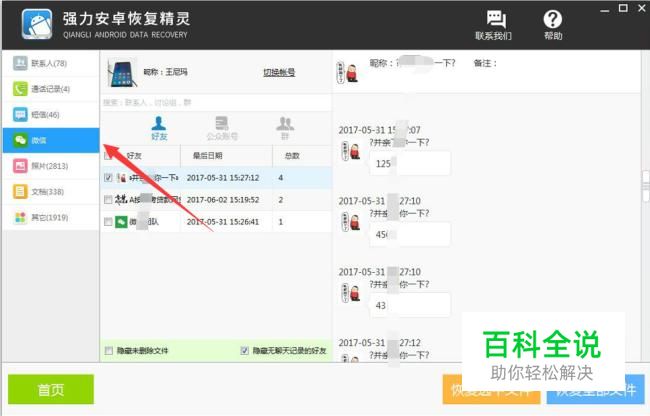Click the chat message bubble starting 125
The image size is (650, 416).
[410, 164]
